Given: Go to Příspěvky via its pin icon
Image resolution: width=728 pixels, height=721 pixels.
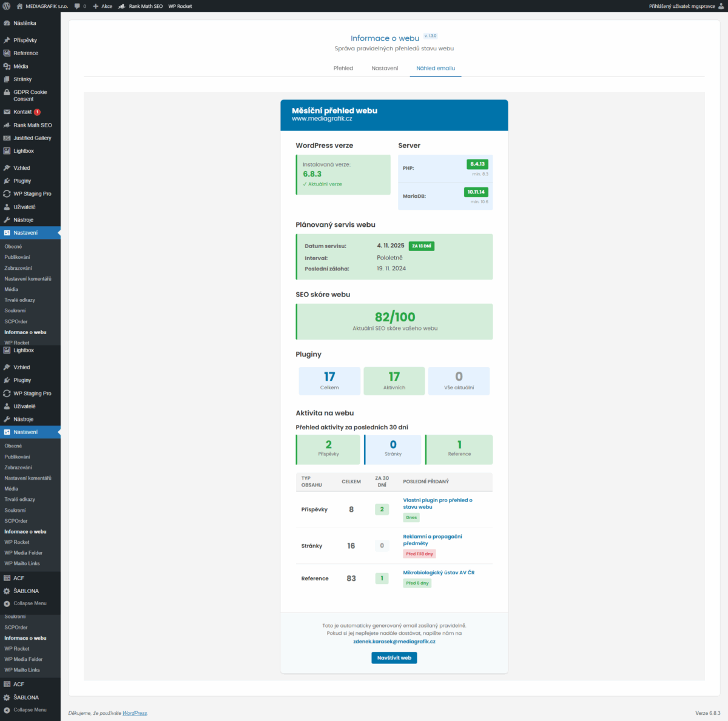Looking at the screenshot, I should [x=7, y=40].
